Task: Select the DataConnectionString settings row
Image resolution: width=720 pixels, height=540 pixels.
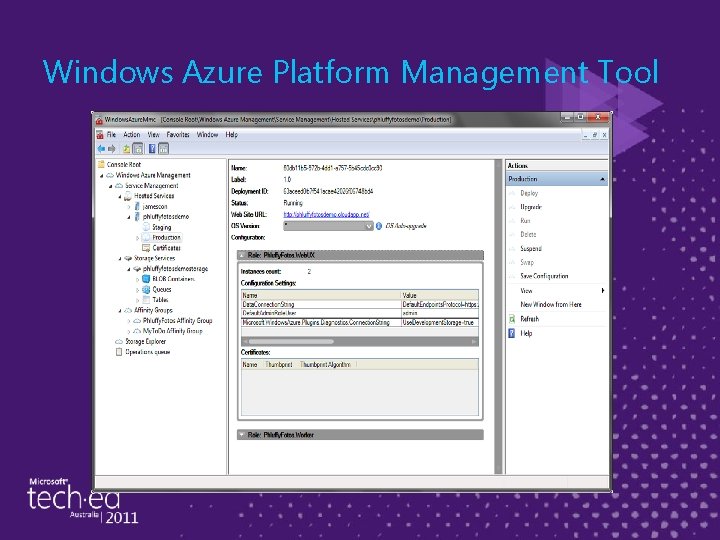Action: (360, 304)
